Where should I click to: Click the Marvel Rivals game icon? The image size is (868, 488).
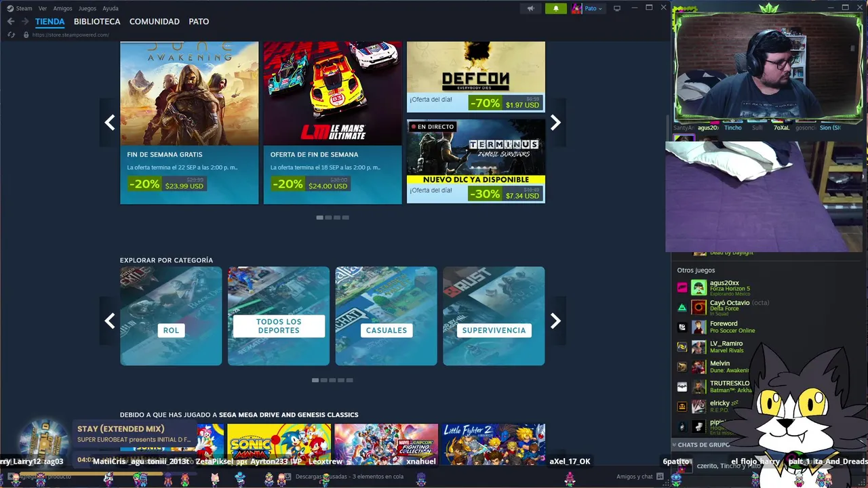(x=682, y=347)
